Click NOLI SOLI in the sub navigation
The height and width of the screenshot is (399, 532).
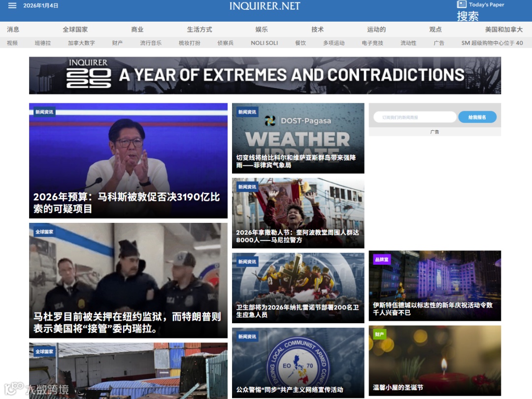265,43
